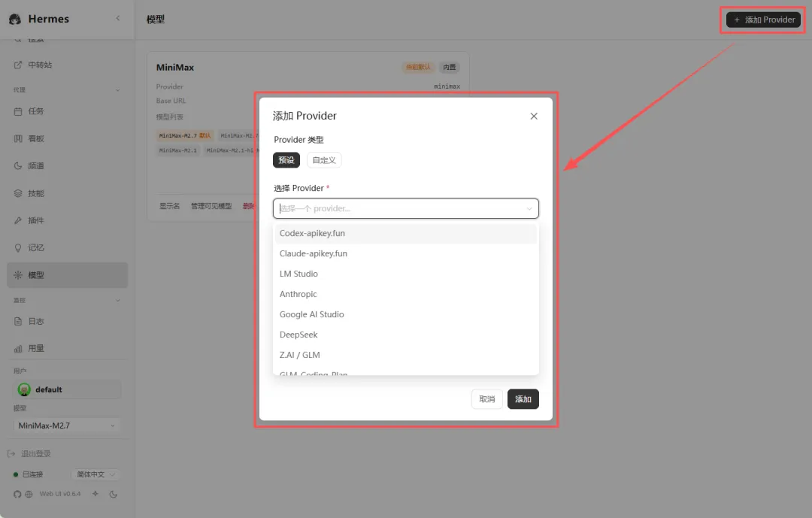Collapse the 代理 sidebar section
The image size is (812, 518).
click(x=117, y=90)
